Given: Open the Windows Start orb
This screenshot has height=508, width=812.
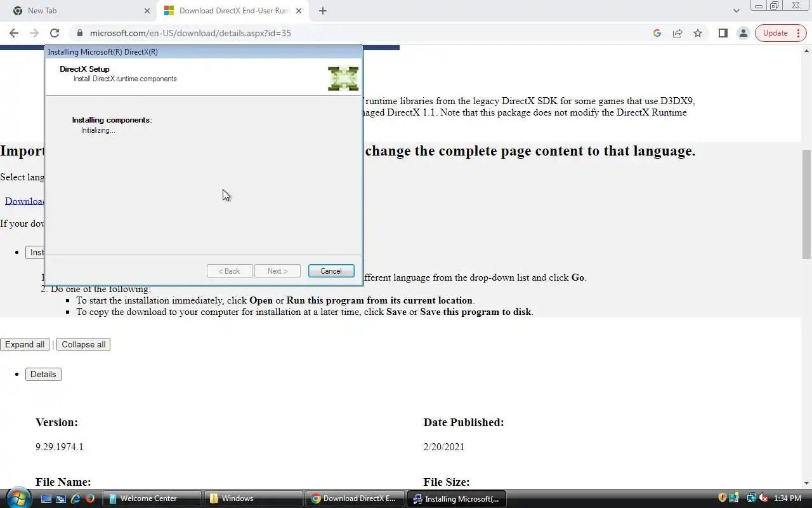Looking at the screenshot, I should pos(17,498).
